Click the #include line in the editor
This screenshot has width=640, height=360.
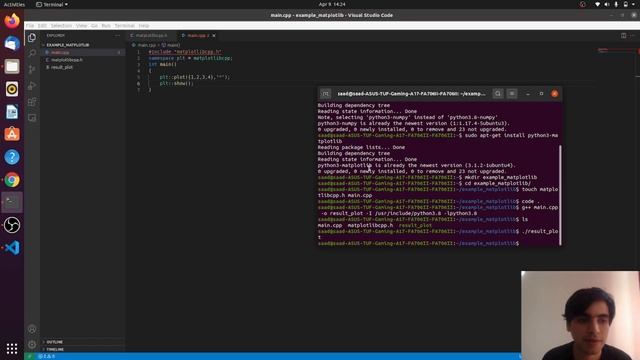(185, 52)
